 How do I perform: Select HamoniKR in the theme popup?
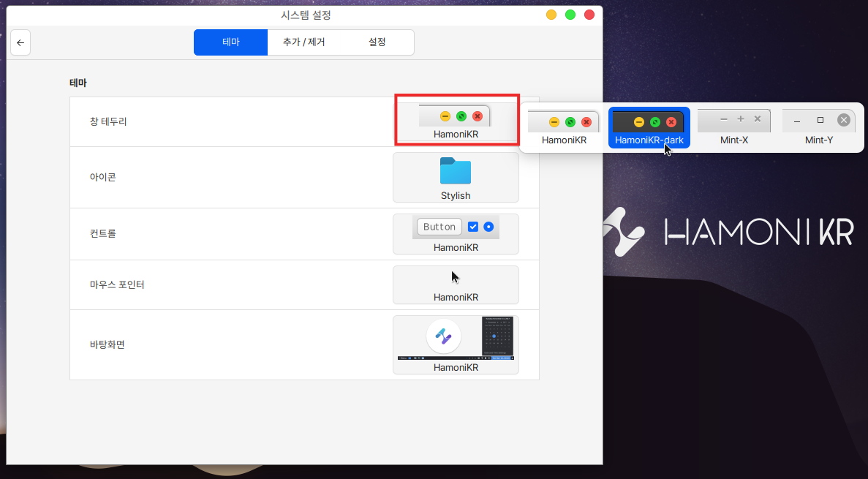(564, 128)
